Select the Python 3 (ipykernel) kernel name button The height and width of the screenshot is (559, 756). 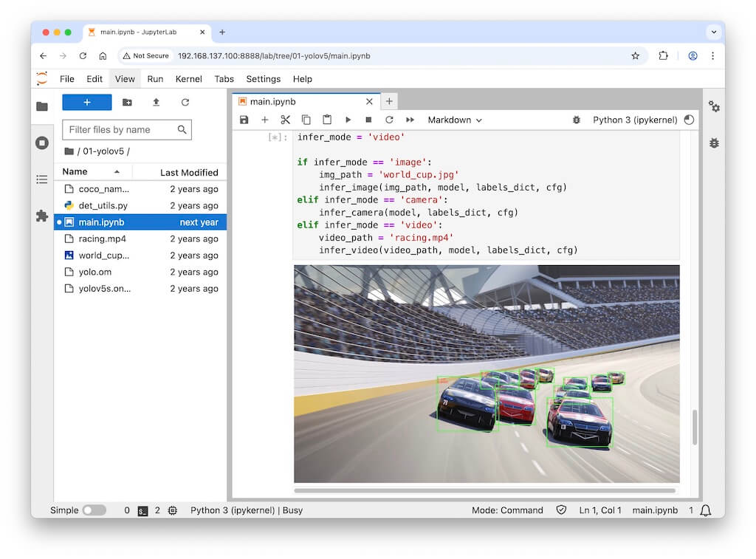[x=635, y=120]
